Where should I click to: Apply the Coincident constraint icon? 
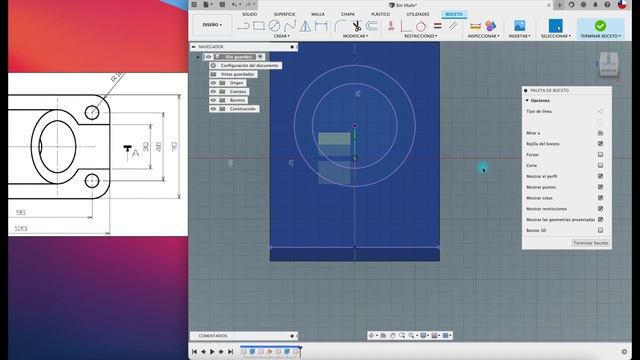pos(391,26)
